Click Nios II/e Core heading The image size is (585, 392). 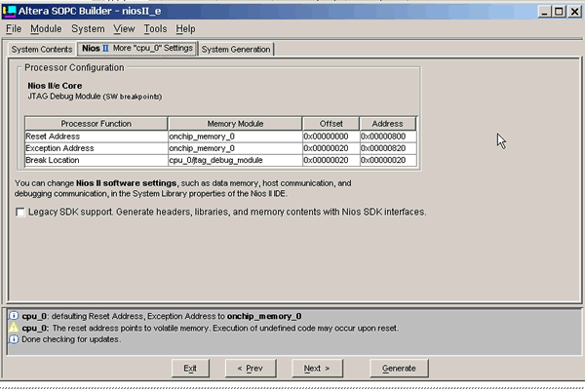point(55,86)
